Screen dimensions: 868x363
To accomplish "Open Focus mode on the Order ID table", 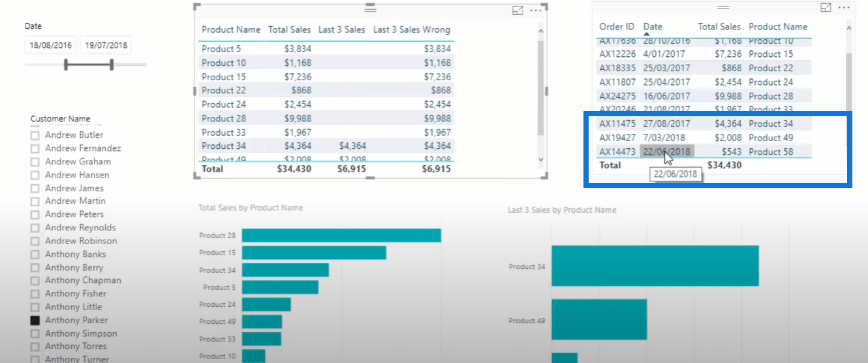I will [826, 7].
